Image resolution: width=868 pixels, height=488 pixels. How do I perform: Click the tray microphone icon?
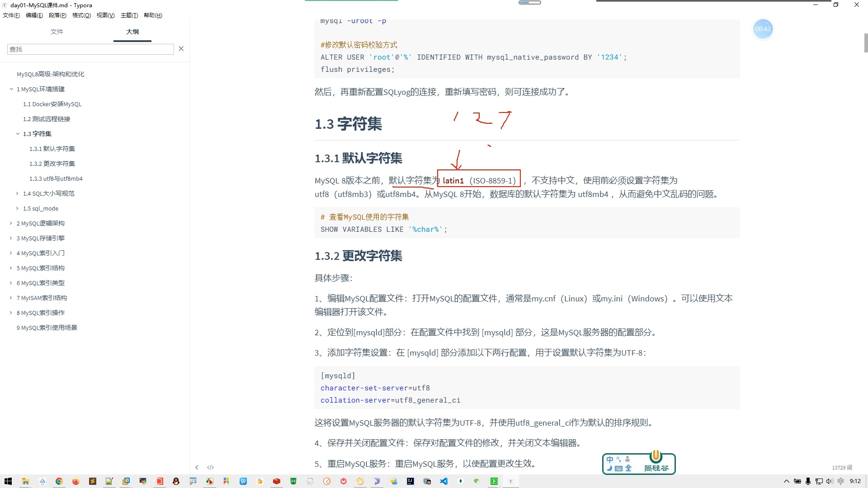tap(808, 481)
